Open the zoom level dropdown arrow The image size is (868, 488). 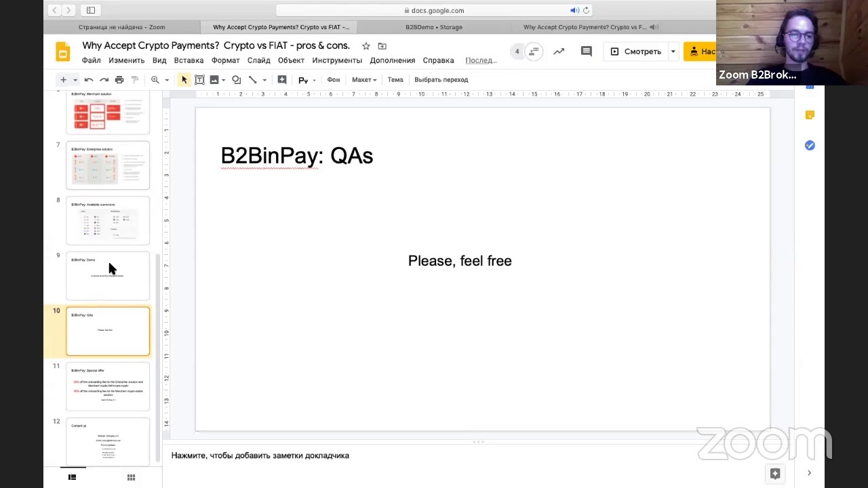click(167, 80)
